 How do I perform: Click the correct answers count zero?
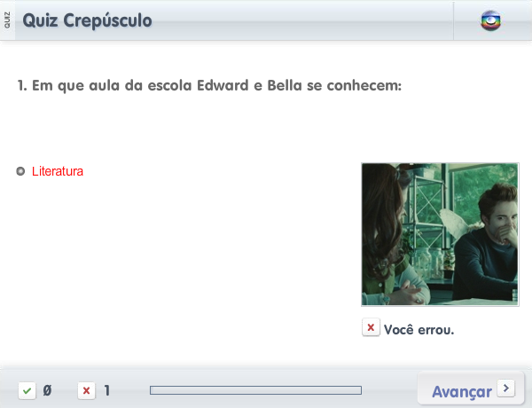48,390
